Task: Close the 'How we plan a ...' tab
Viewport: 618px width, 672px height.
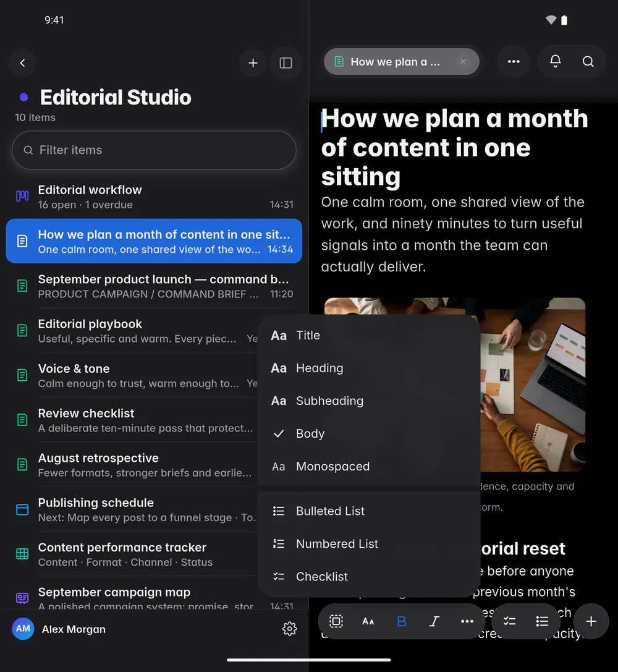Action: tap(463, 62)
